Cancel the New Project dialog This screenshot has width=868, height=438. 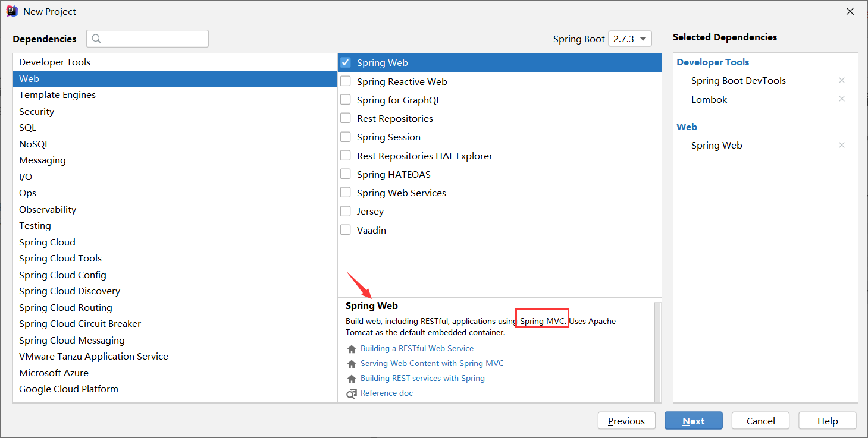coord(760,421)
